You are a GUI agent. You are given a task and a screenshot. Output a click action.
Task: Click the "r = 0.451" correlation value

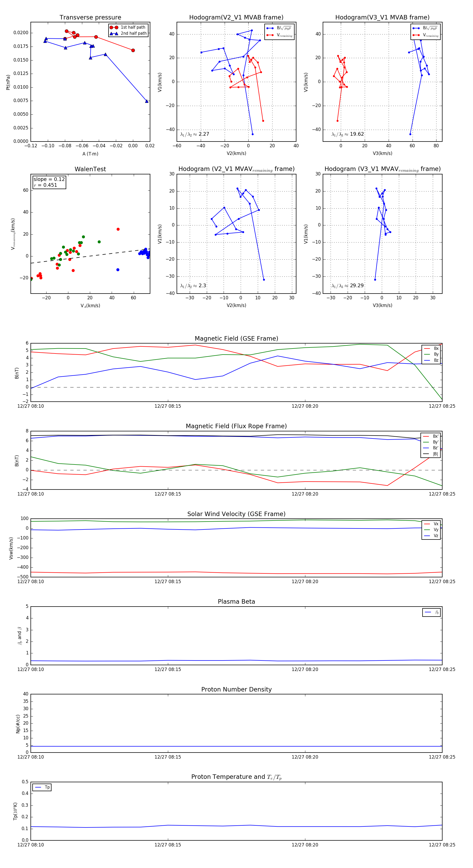tap(45, 185)
